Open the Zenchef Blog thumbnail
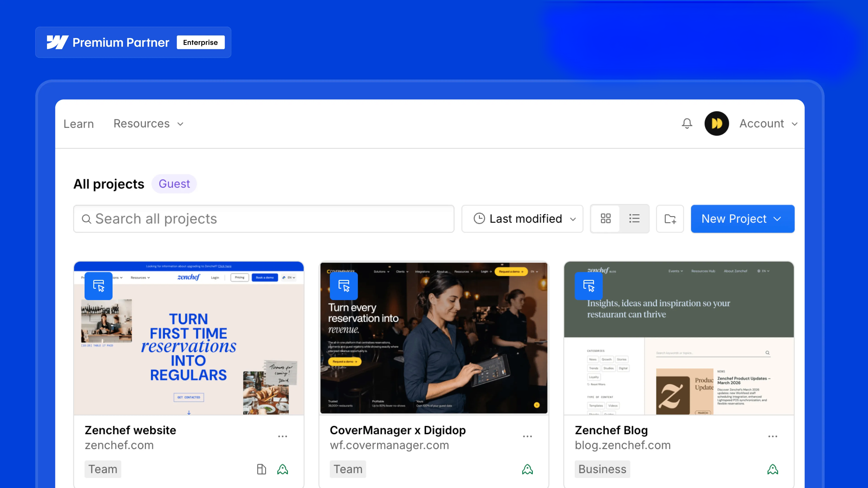 pyautogui.click(x=679, y=338)
